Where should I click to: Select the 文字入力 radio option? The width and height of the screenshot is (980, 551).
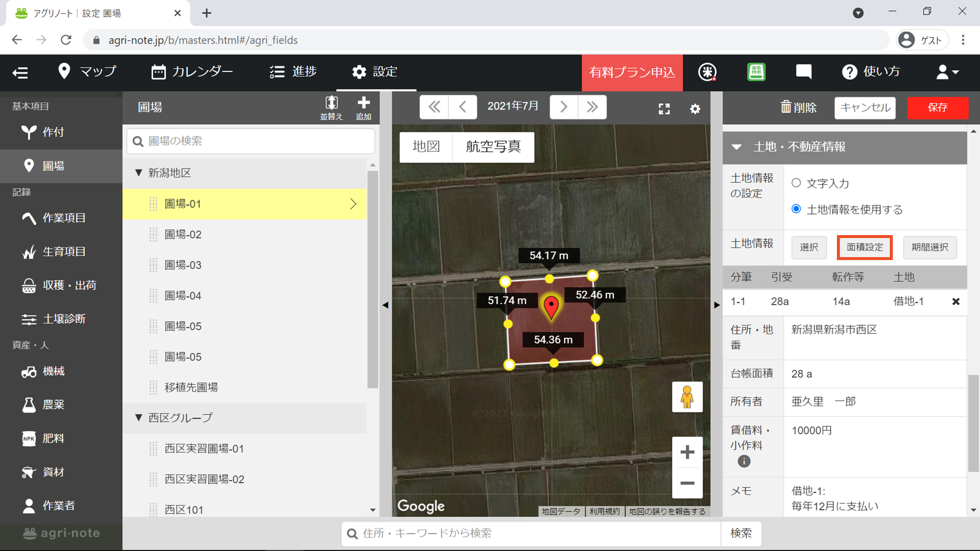[x=796, y=183]
